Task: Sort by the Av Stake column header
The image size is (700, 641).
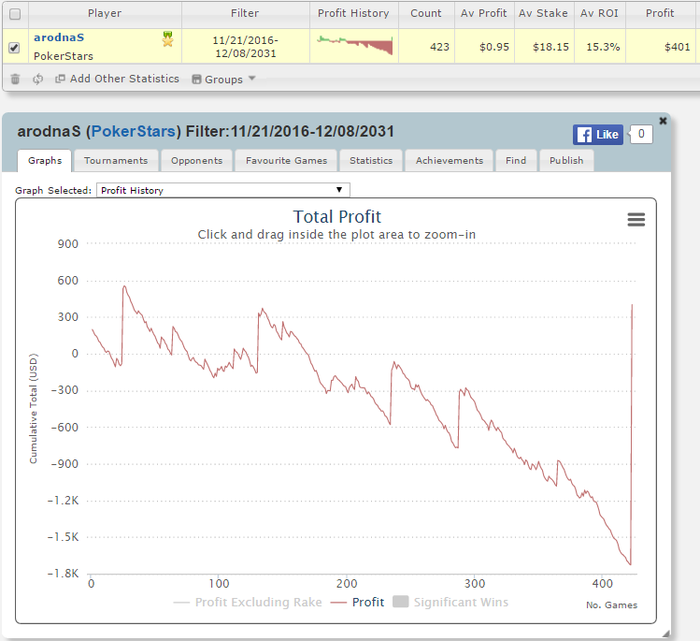Action: tap(543, 13)
